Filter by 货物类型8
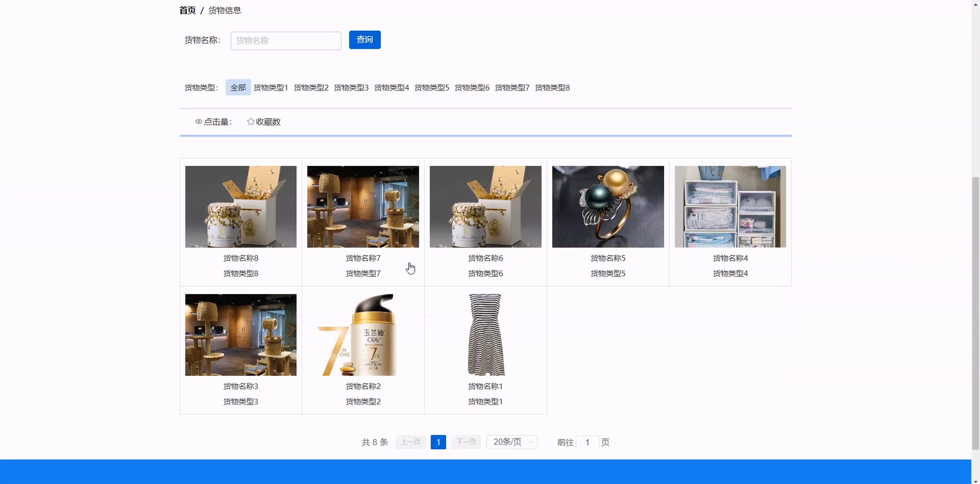The height and width of the screenshot is (484, 980). pyautogui.click(x=553, y=88)
